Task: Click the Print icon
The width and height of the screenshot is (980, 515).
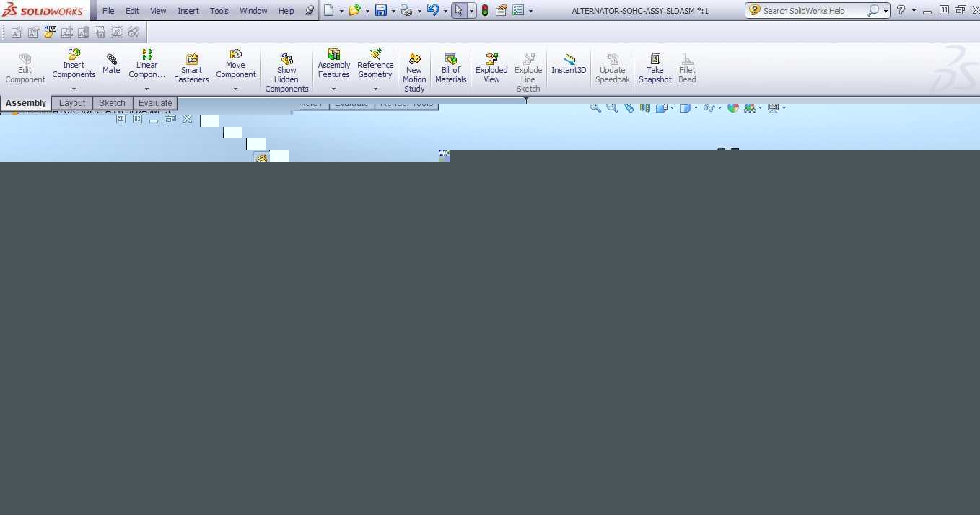Action: coord(406,10)
